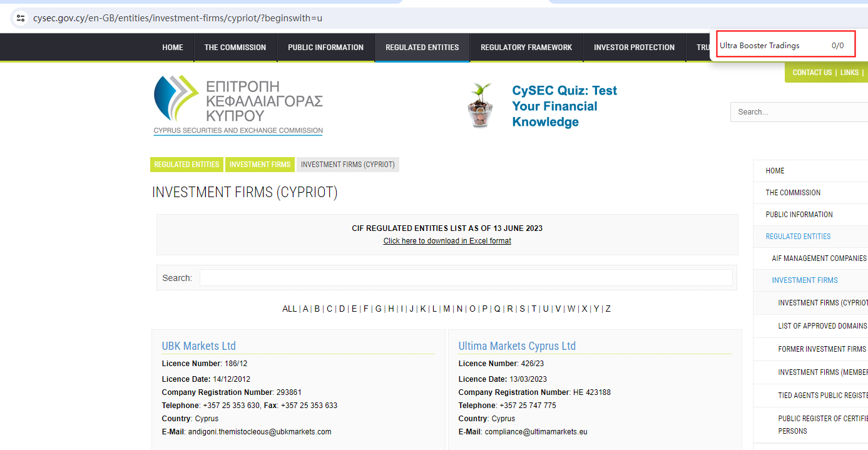
Task: Select PUBLIC REGISTER OF CERTIFIED PERSONS item
Action: (x=823, y=425)
